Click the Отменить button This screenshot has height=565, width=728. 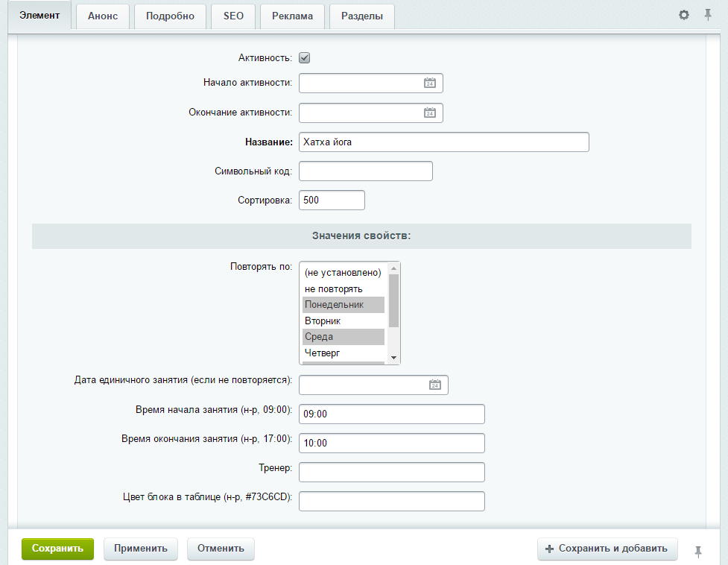tap(221, 549)
